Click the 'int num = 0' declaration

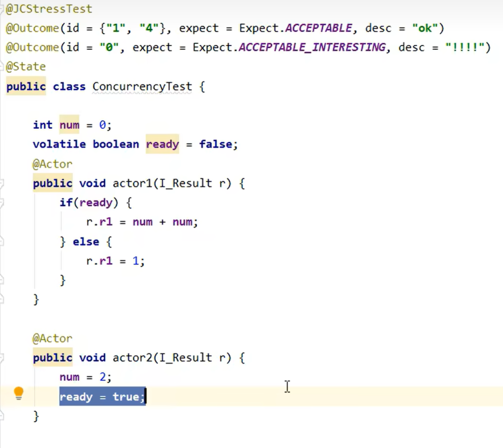pyautogui.click(x=72, y=125)
